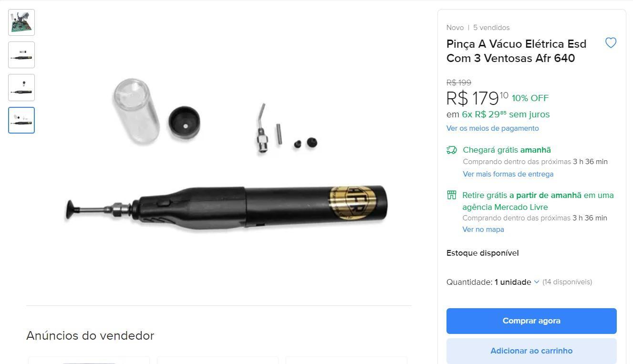
Task: Open Ver os meios de pagamento link
Action: (x=492, y=128)
